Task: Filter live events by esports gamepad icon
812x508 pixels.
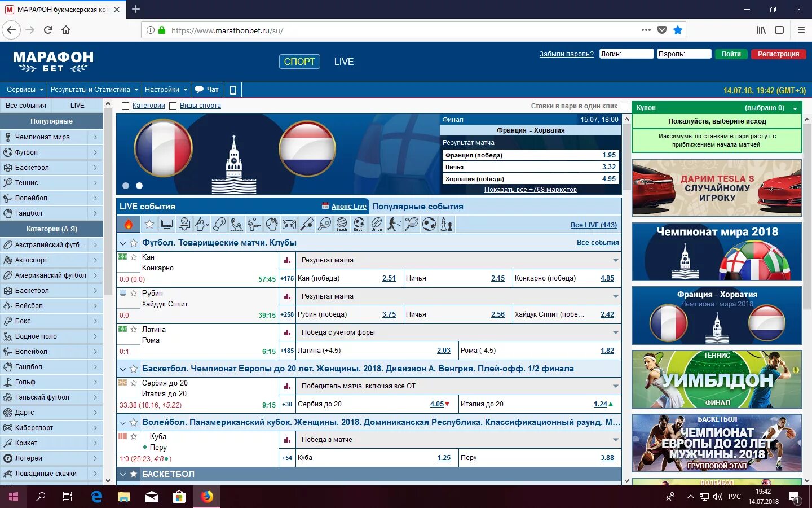Action: (x=289, y=224)
